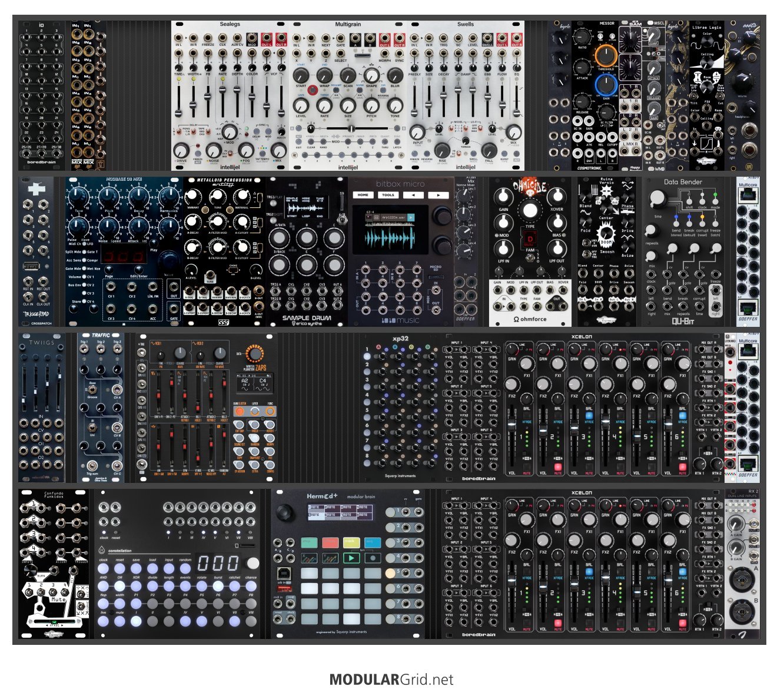The image size is (784, 692).
Task: Flip the L/M/S delay switch on Sealegs
Action: coord(178,132)
